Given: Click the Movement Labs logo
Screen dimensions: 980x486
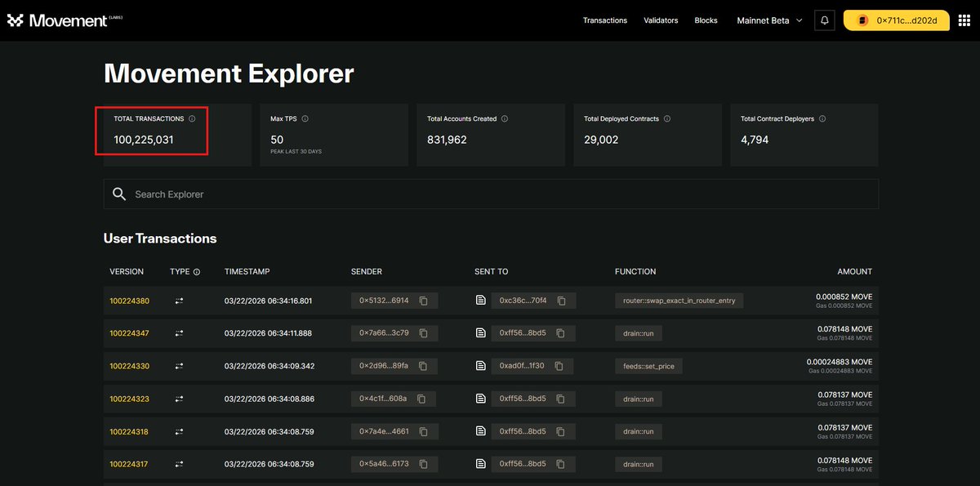Looking at the screenshot, I should [x=65, y=20].
